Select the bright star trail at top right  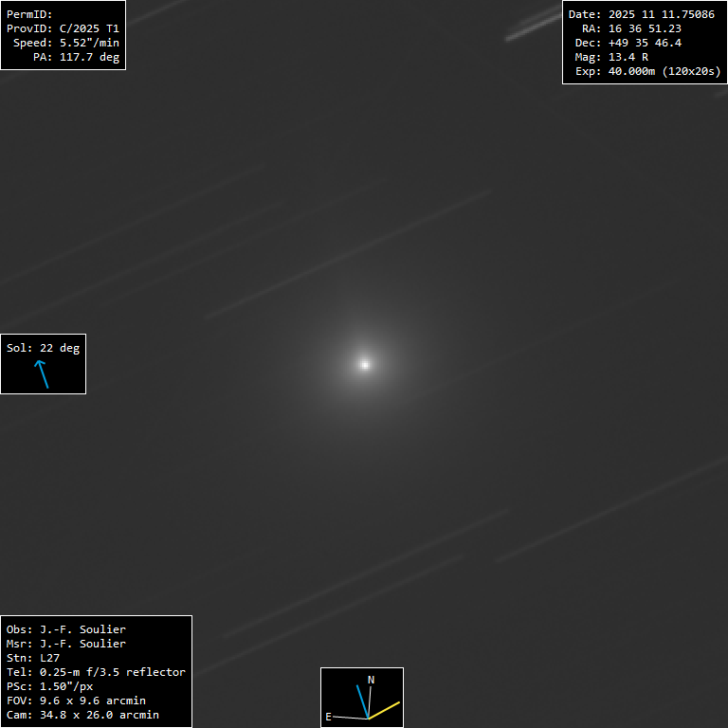(533, 27)
